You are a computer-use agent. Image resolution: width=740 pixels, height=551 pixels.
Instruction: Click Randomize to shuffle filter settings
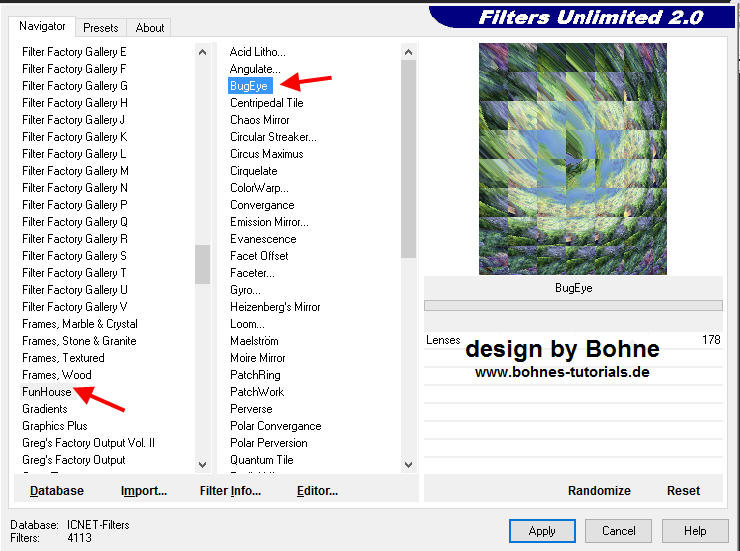click(599, 491)
